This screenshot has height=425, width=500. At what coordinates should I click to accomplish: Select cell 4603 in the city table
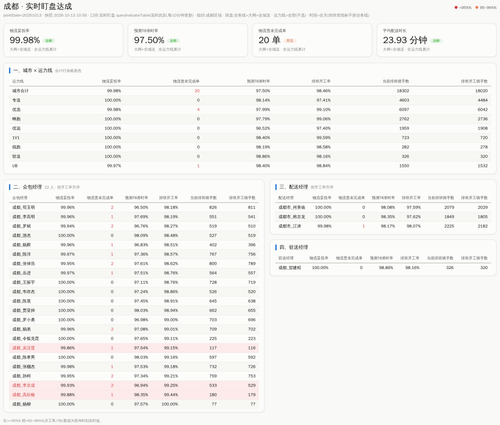click(x=404, y=100)
